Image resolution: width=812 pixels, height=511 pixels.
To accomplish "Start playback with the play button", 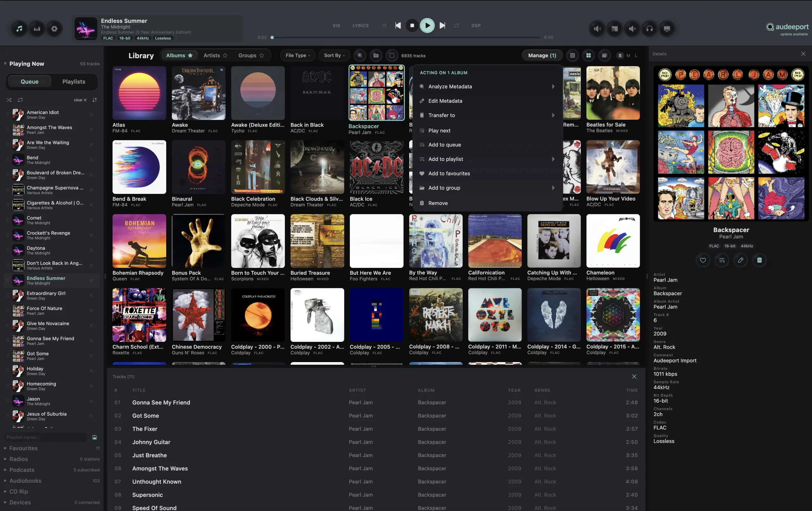I will click(427, 25).
